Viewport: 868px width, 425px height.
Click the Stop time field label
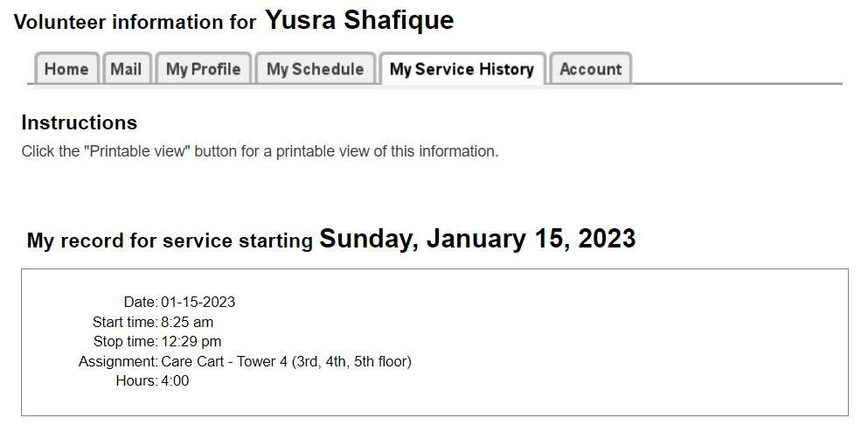coord(125,341)
